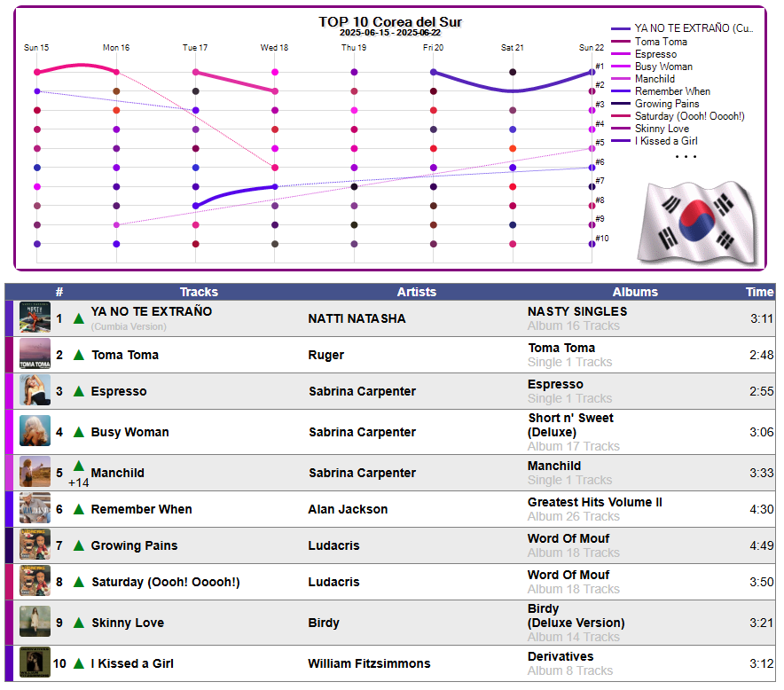Click the Tracks column header
Viewport: 784px width, 690px height.
(x=199, y=292)
